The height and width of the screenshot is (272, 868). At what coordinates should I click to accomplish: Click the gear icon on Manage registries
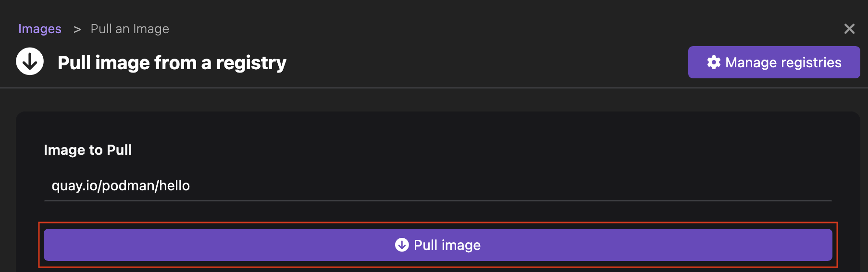point(714,62)
